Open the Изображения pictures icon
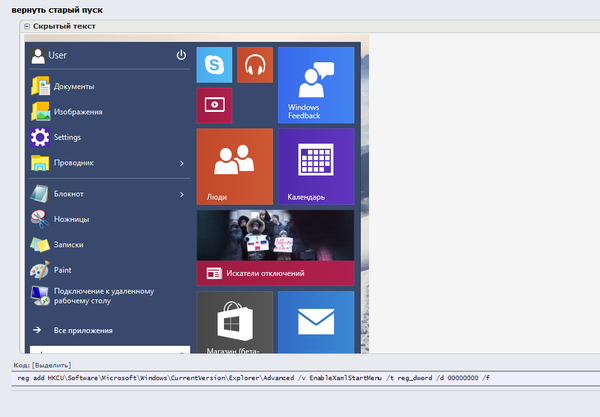600x417 pixels. 40,111
